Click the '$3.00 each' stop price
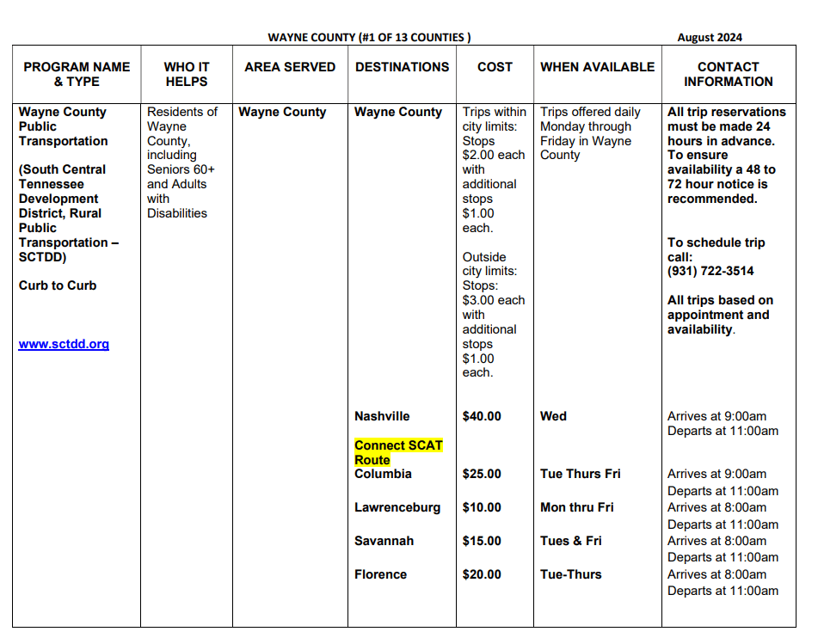The height and width of the screenshot is (644, 818). 494,300
